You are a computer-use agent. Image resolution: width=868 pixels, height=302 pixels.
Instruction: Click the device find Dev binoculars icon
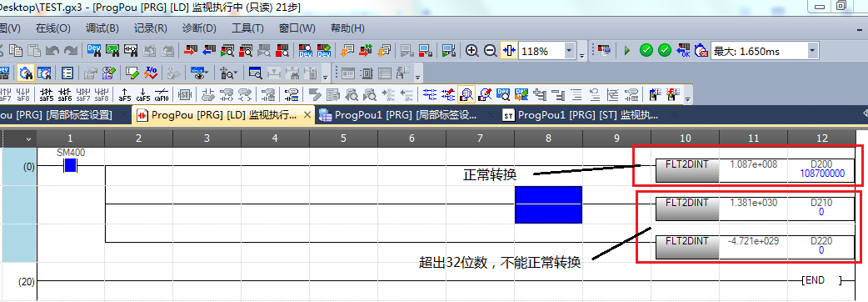click(94, 50)
